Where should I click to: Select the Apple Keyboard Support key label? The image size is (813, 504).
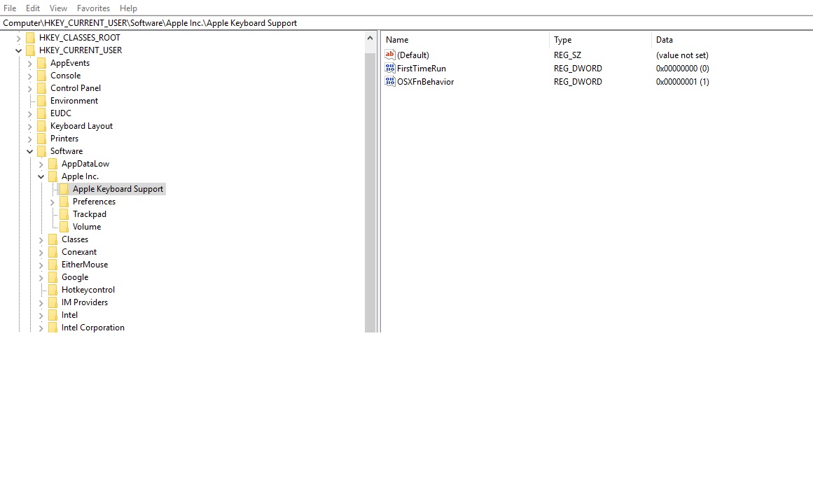click(118, 189)
